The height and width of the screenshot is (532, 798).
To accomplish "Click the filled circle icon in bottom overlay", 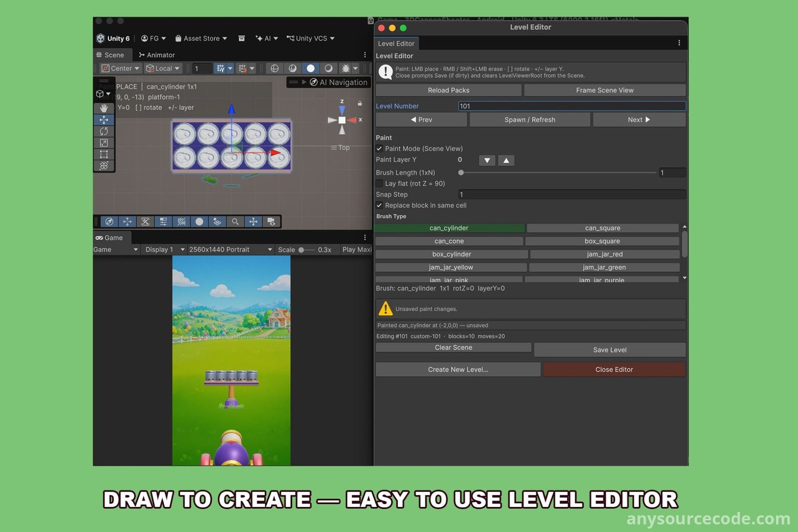I will point(199,222).
